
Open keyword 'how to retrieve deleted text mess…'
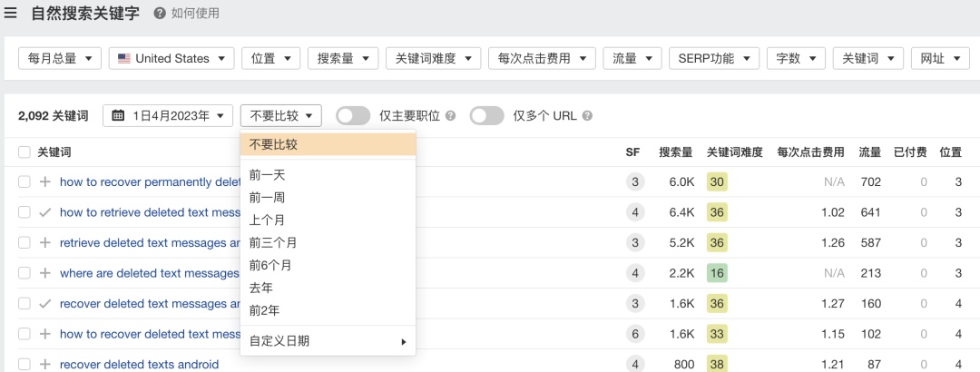(x=150, y=212)
